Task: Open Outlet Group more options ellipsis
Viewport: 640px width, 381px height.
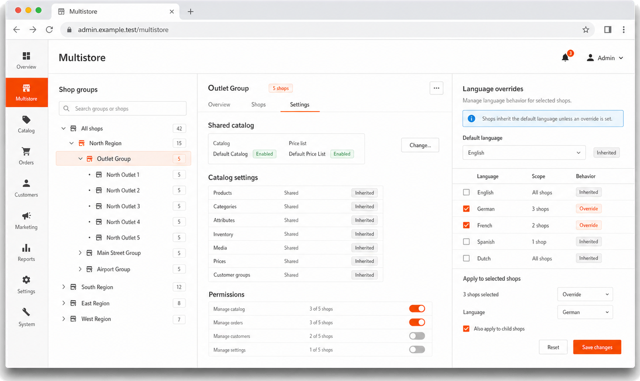Action: pyautogui.click(x=436, y=88)
